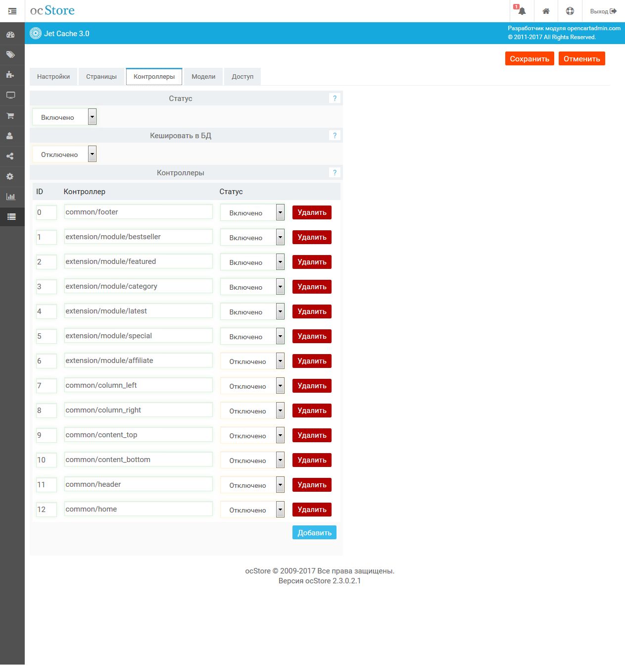Focus the common/content_top controller field
The width and height of the screenshot is (625, 672).
[x=138, y=435]
